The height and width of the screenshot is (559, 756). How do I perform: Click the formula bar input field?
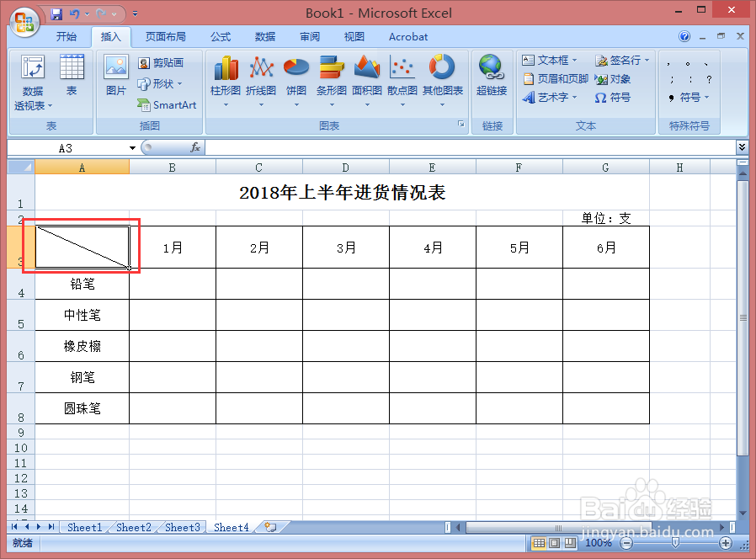click(x=470, y=147)
